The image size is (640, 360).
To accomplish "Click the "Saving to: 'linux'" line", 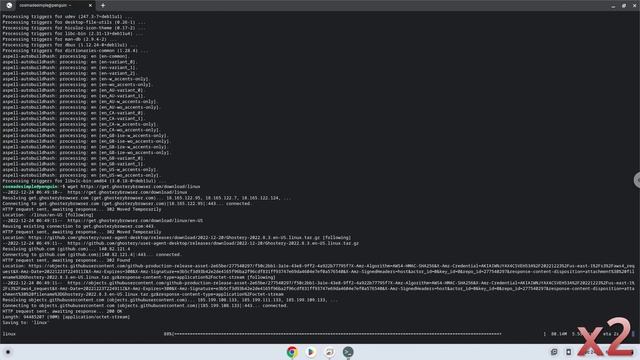I will point(25,322).
